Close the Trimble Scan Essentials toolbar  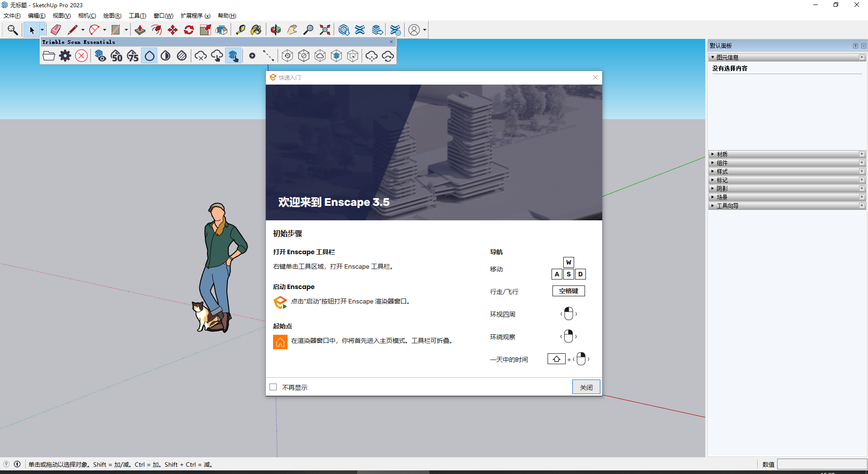(x=392, y=42)
